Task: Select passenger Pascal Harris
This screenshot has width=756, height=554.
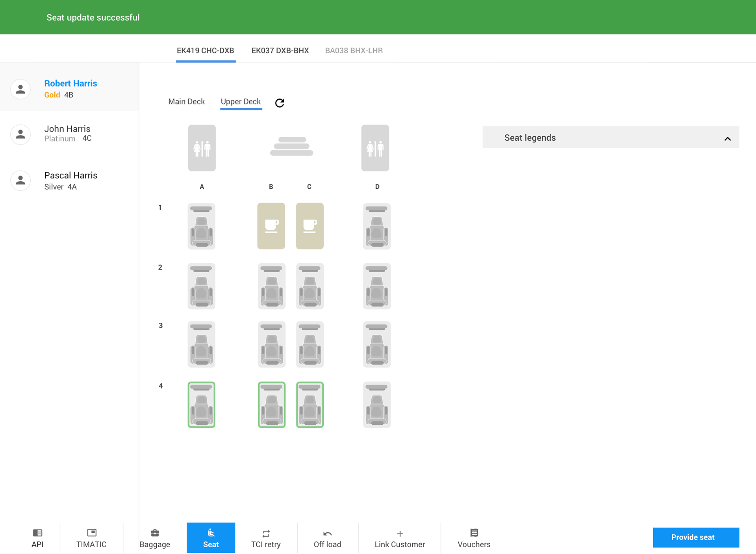Action: point(70,180)
